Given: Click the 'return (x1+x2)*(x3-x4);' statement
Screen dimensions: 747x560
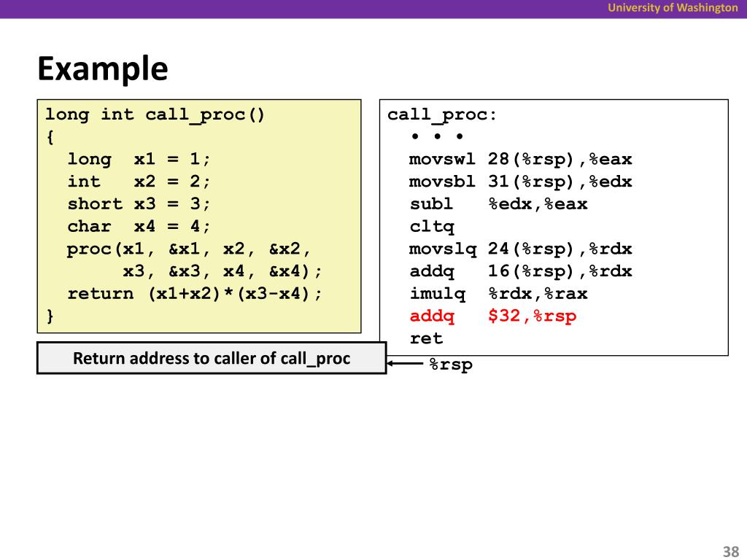Looking at the screenshot, I should (x=194, y=293).
